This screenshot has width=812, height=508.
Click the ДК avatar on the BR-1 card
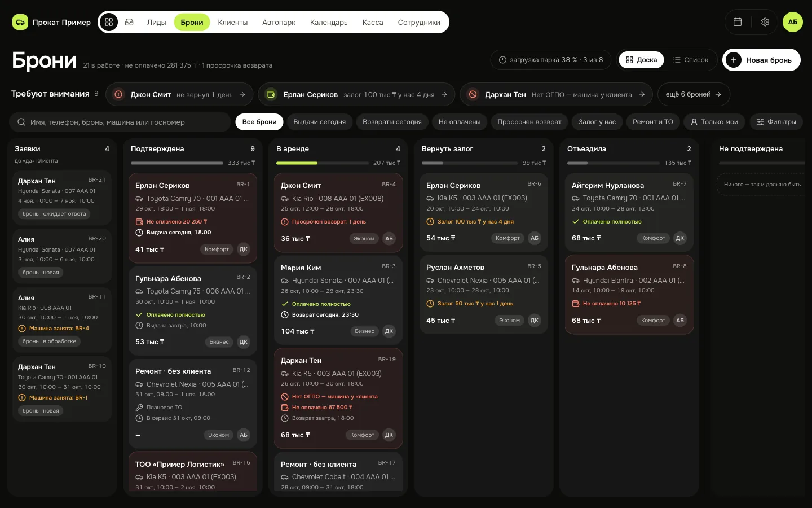click(244, 249)
